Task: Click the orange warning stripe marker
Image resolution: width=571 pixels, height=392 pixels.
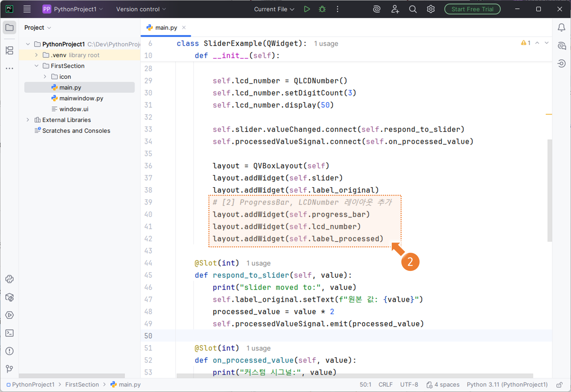Action: pos(549,114)
